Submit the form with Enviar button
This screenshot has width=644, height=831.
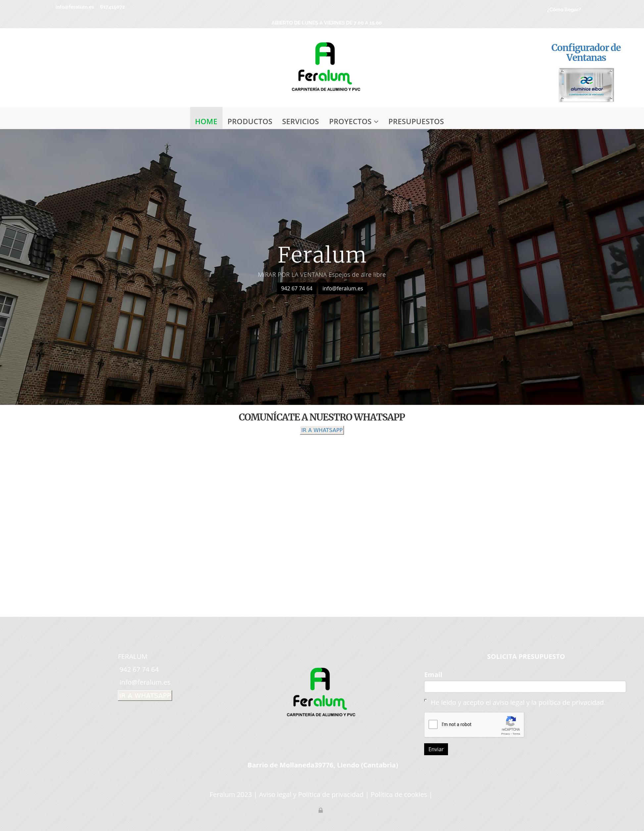click(x=435, y=749)
